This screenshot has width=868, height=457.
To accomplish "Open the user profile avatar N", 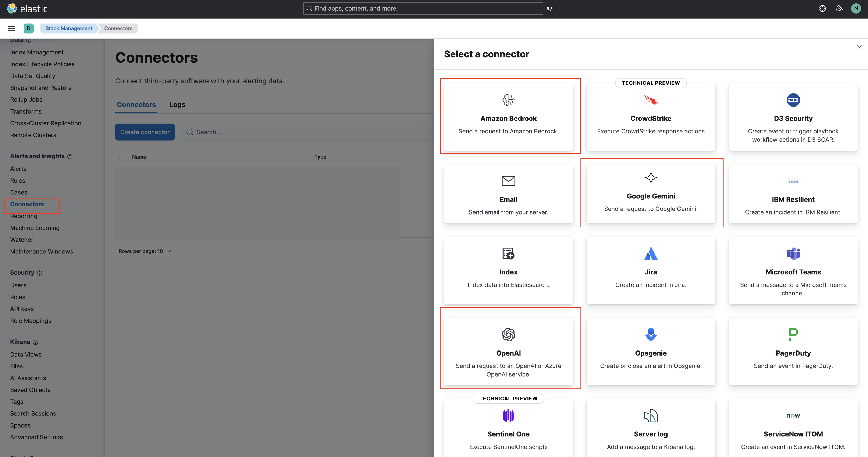I will (x=856, y=8).
